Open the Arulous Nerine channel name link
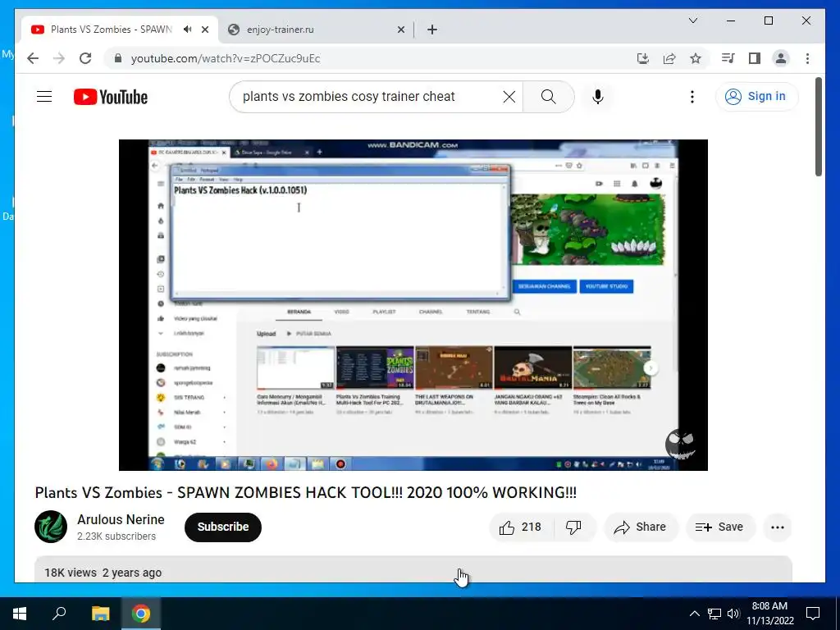This screenshot has width=840, height=630. 121,519
